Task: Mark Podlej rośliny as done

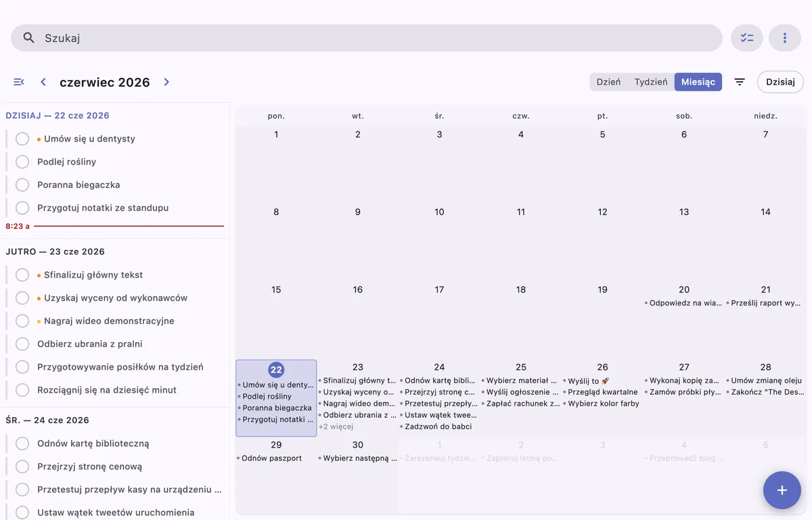Action: point(22,162)
